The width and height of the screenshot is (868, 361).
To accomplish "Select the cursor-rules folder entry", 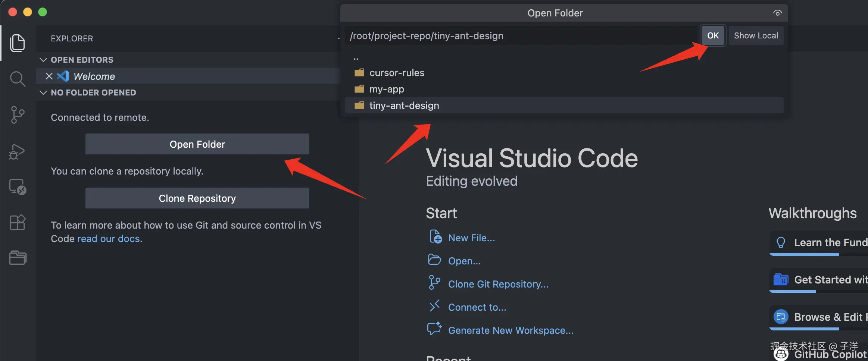I will click(564, 72).
